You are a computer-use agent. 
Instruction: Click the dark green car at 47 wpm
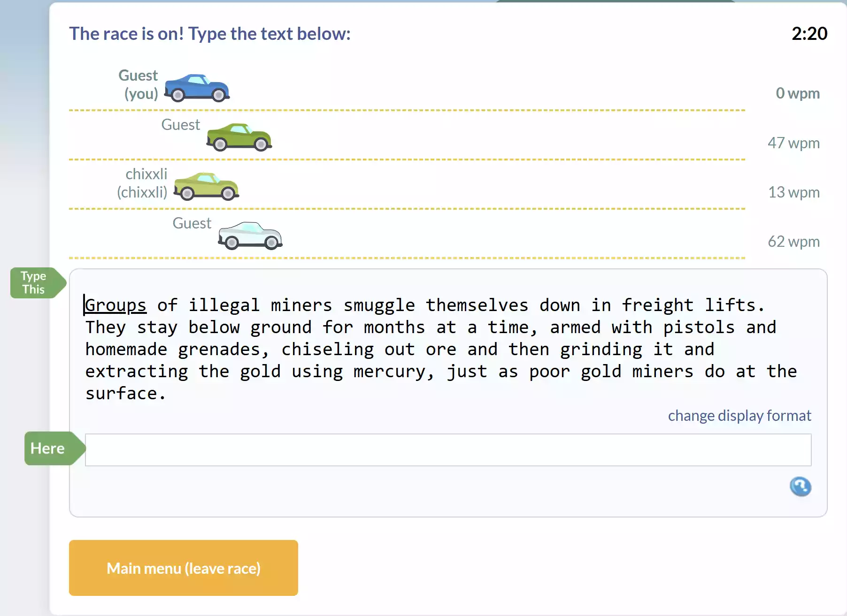click(x=239, y=137)
